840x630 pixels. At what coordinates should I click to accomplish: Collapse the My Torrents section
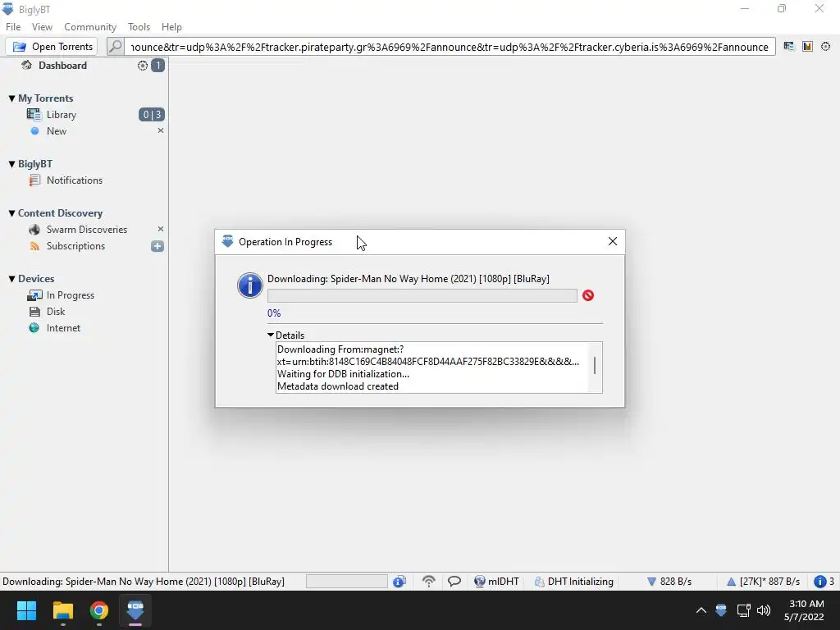click(11, 98)
